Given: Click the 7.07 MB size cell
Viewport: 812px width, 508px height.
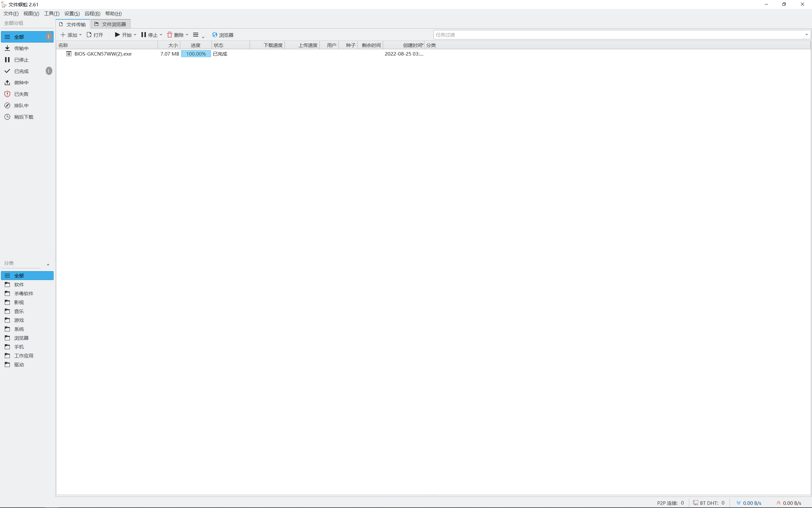Looking at the screenshot, I should [169, 54].
